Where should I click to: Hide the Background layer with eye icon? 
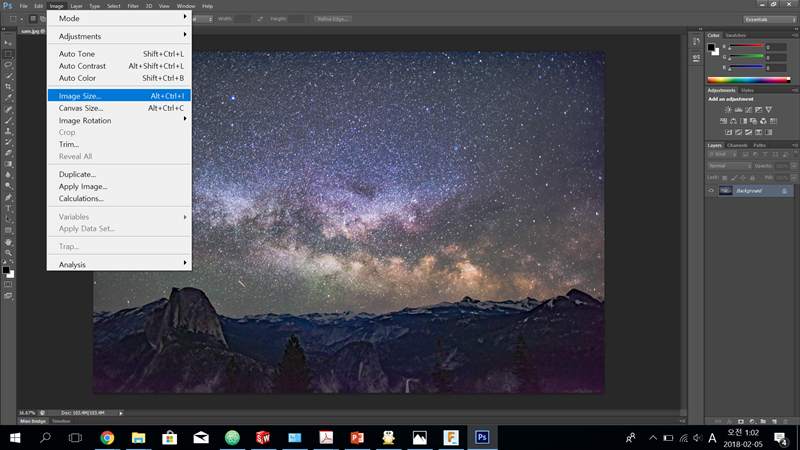point(711,191)
